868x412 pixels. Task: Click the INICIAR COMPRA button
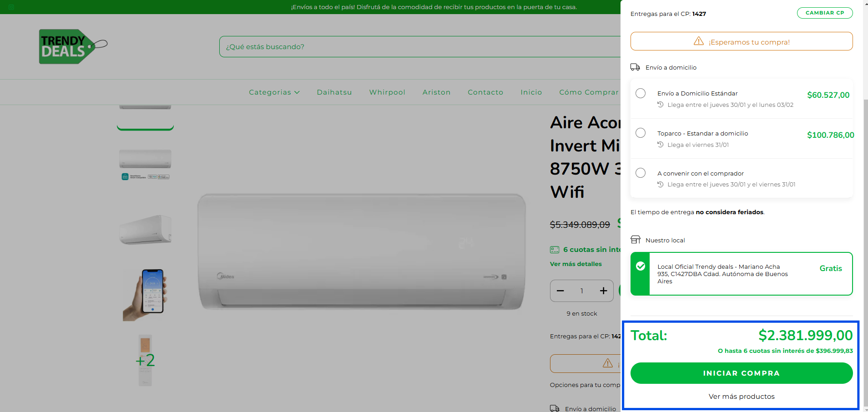click(742, 373)
